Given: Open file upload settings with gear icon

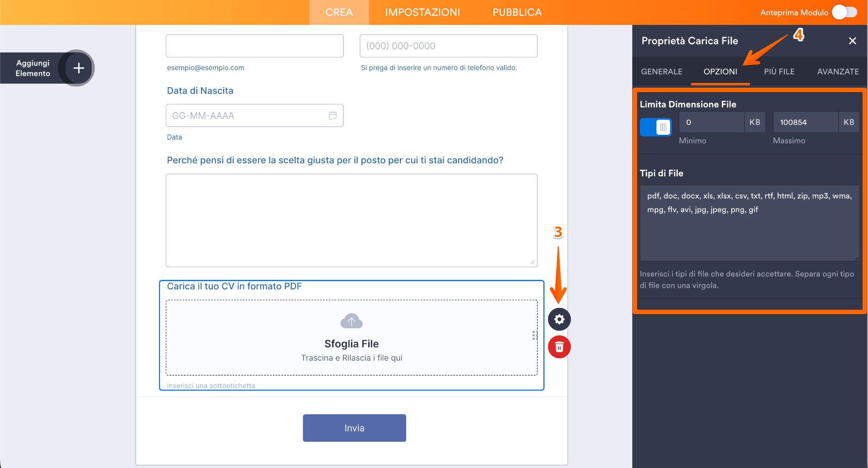Looking at the screenshot, I should pos(559,319).
